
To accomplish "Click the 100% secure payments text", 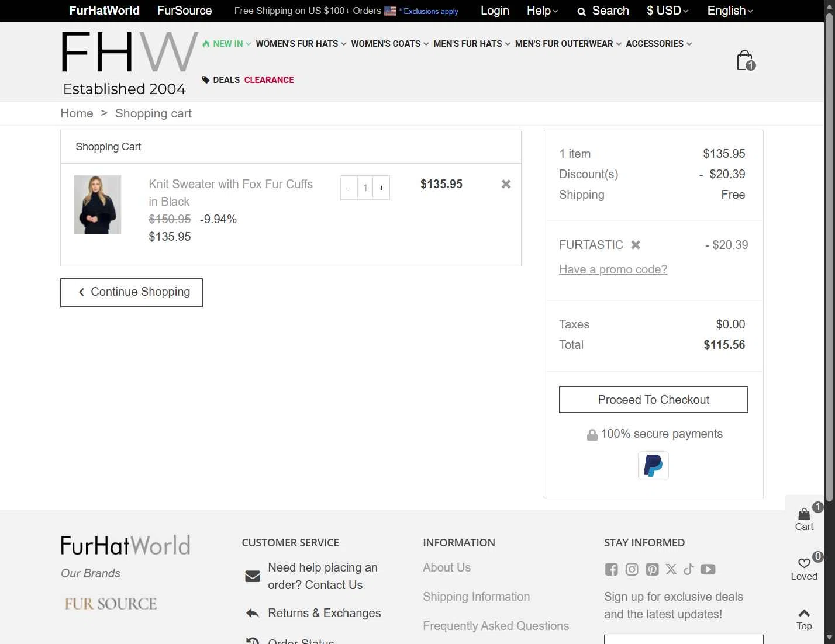I will coord(662,434).
